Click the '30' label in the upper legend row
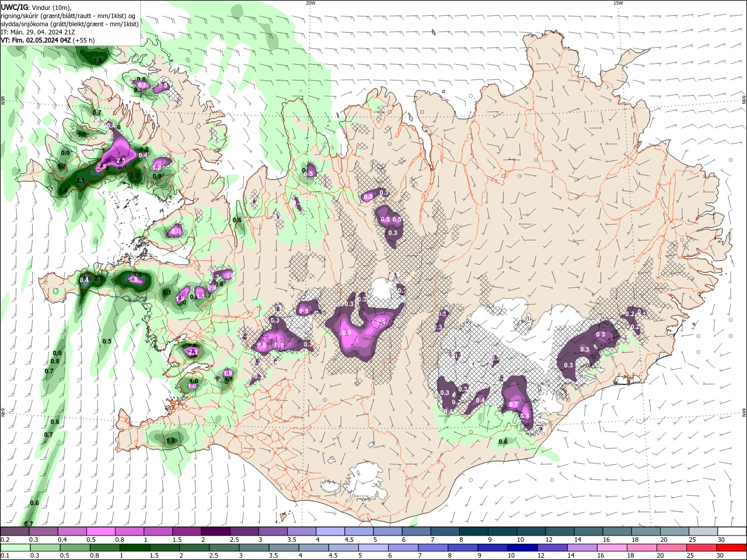Image resolution: width=747 pixels, height=560 pixels. (721, 540)
